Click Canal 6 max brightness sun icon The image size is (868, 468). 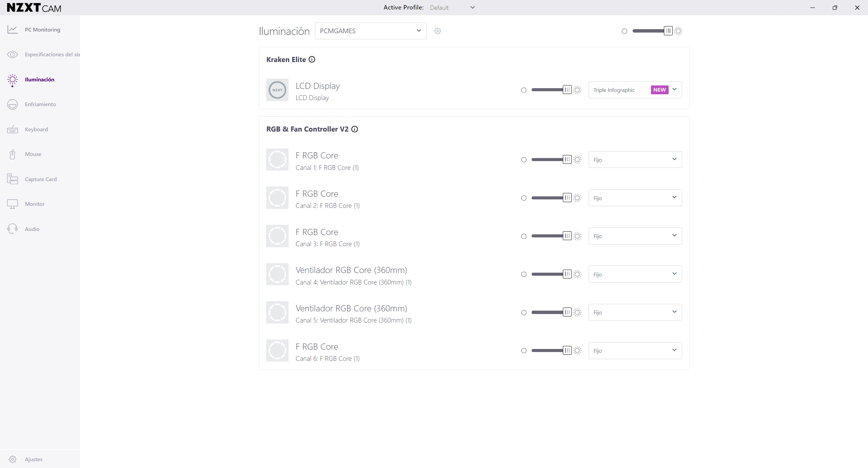[577, 351]
